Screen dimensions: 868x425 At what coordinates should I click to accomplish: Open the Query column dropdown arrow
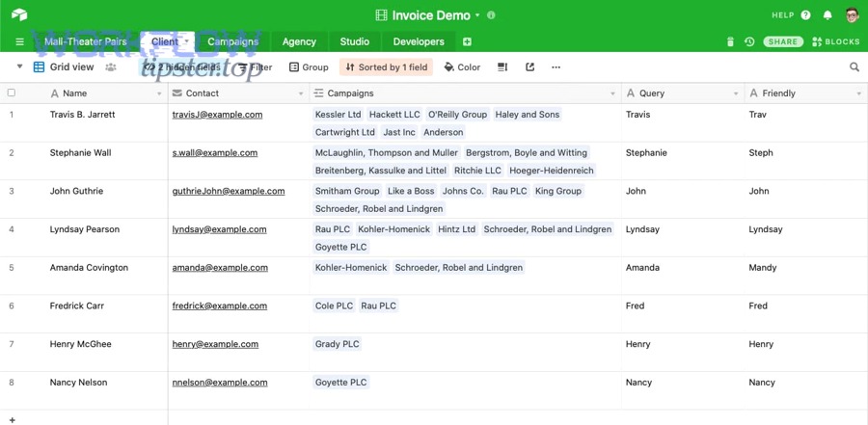click(x=736, y=93)
